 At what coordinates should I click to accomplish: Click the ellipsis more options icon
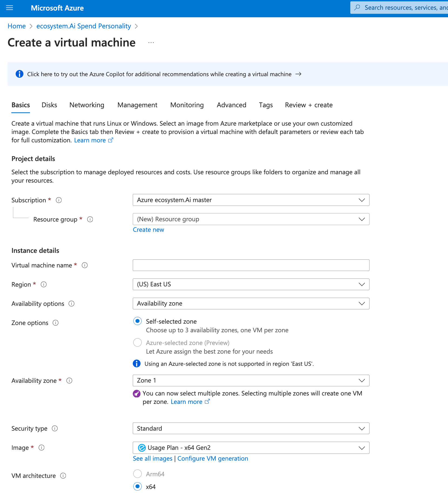pos(151,43)
